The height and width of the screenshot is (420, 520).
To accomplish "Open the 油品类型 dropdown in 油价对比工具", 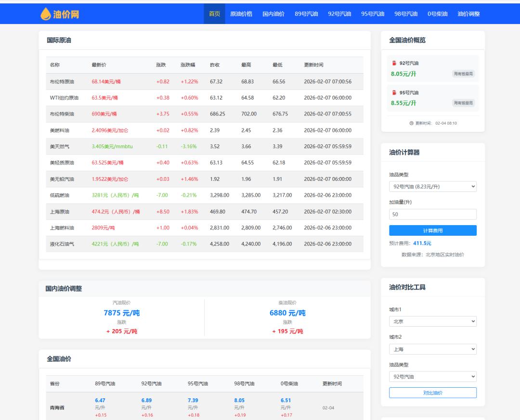I will tap(432, 377).
